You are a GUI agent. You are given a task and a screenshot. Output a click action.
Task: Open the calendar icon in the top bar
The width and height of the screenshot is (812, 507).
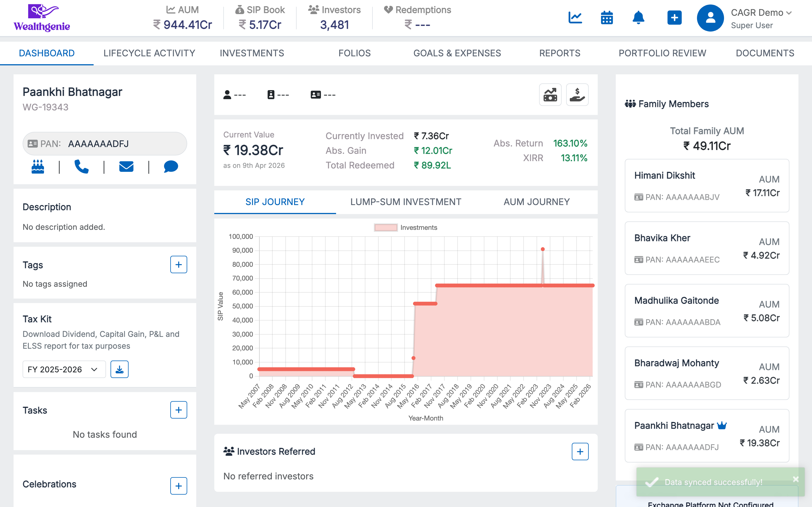[x=607, y=18]
